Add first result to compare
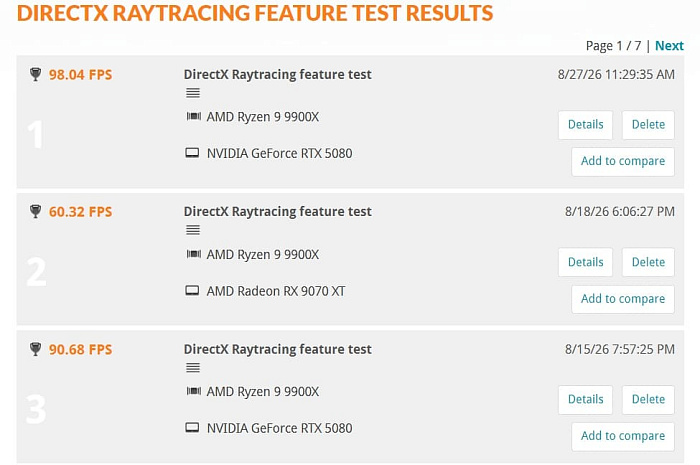700x465 pixels. (623, 161)
